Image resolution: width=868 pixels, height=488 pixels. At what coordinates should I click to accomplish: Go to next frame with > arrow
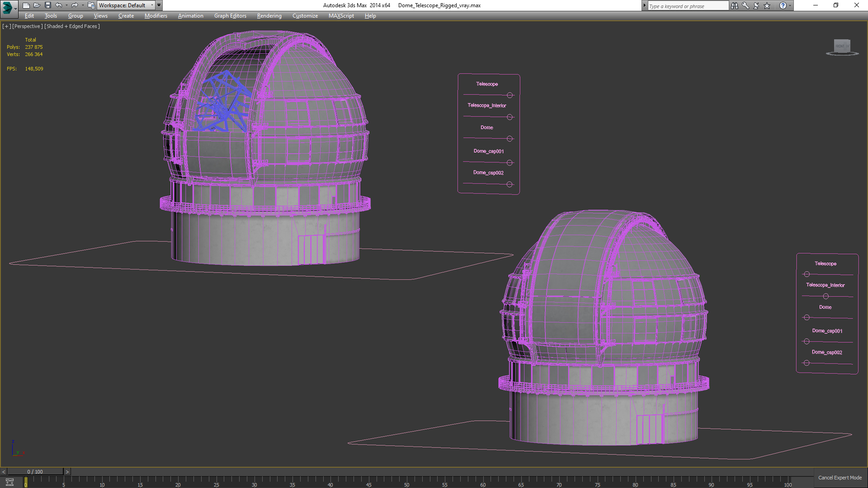(x=67, y=472)
